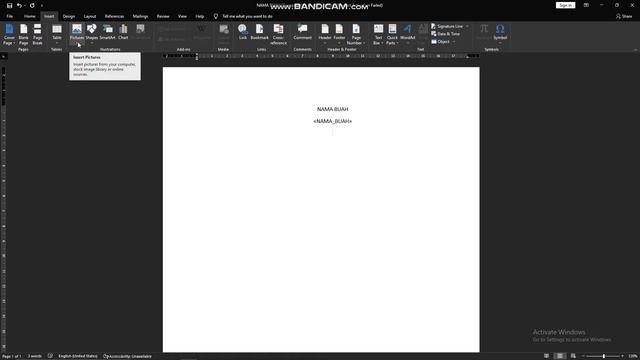Insert a Cover Page
This screenshot has width=640, height=360.
[9, 34]
